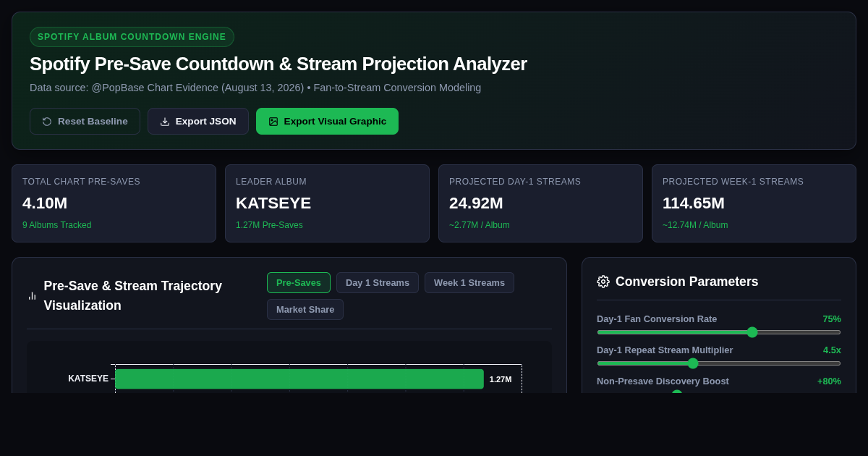The height and width of the screenshot is (456, 868).
Task: Click Export Visual Graphic button
Action: (x=327, y=122)
